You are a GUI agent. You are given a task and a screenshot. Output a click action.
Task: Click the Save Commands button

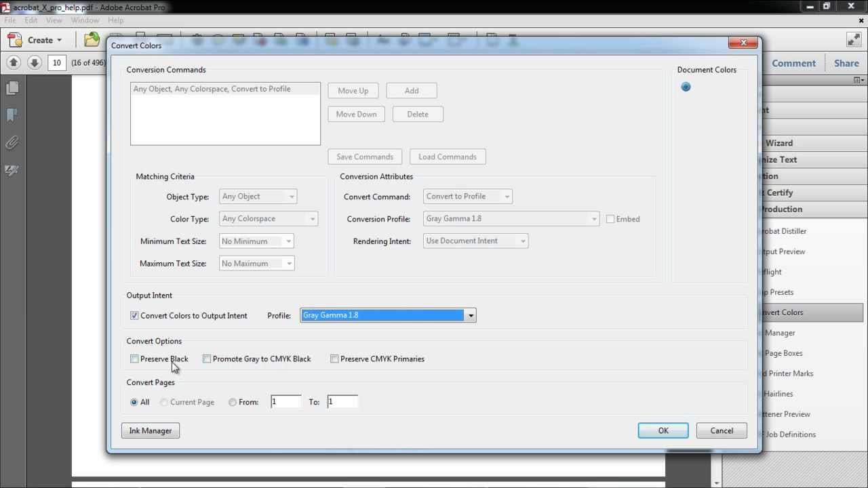point(365,157)
